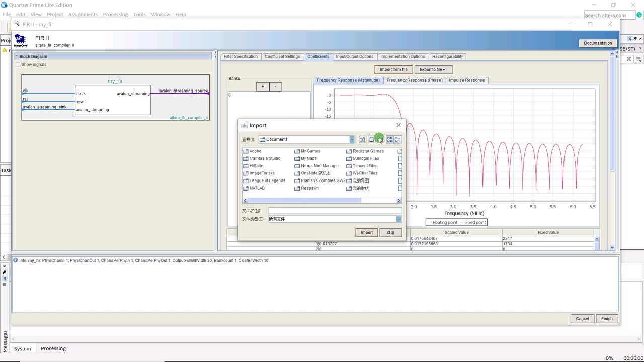Viewport: 644px width, 362px height.
Task: Open the Documentation button
Action: click(x=598, y=43)
